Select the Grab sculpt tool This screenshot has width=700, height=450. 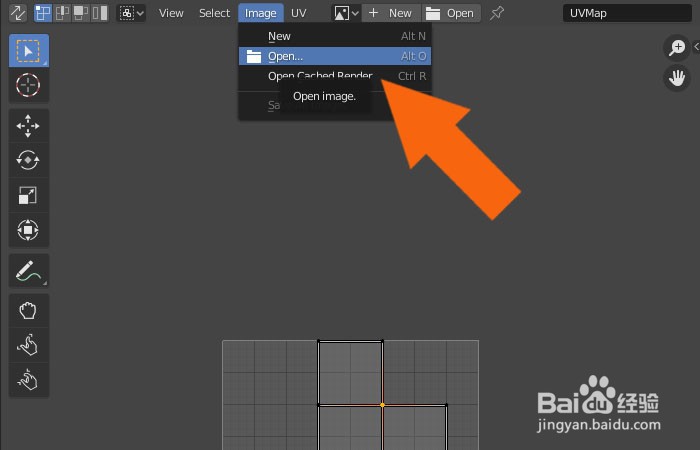pyautogui.click(x=29, y=311)
